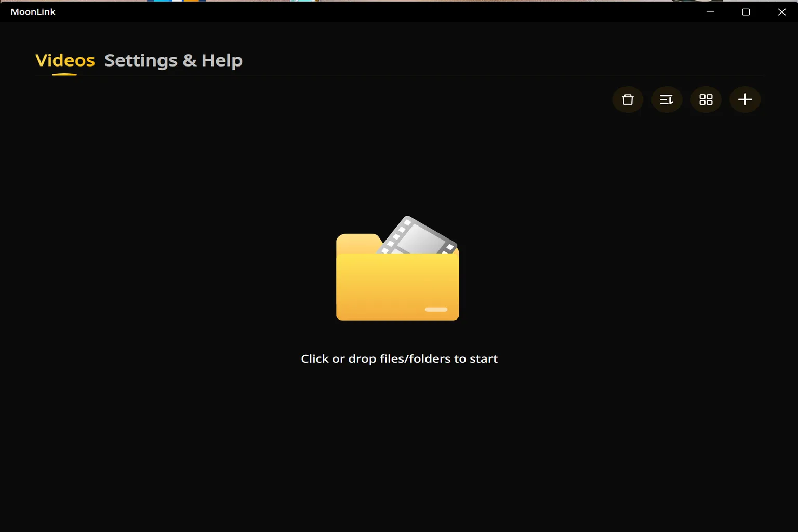Image resolution: width=798 pixels, height=532 pixels.
Task: Open the sort order list icon
Action: (x=667, y=99)
